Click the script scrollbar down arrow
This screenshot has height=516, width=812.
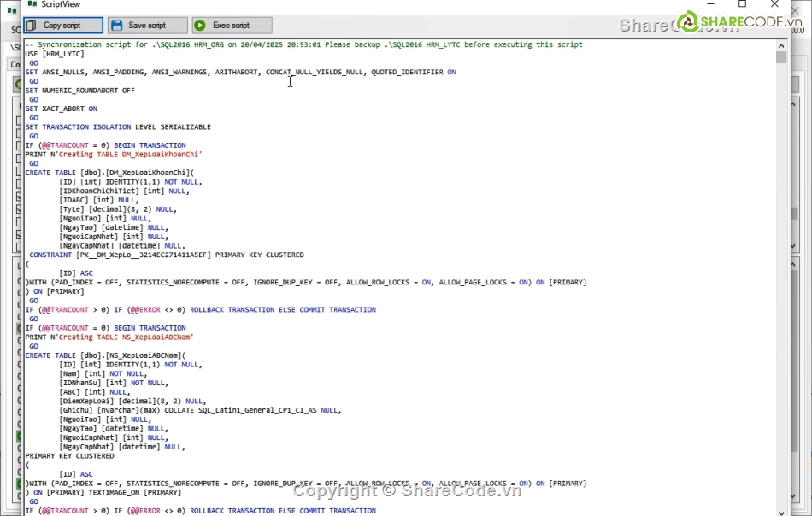pos(781,512)
